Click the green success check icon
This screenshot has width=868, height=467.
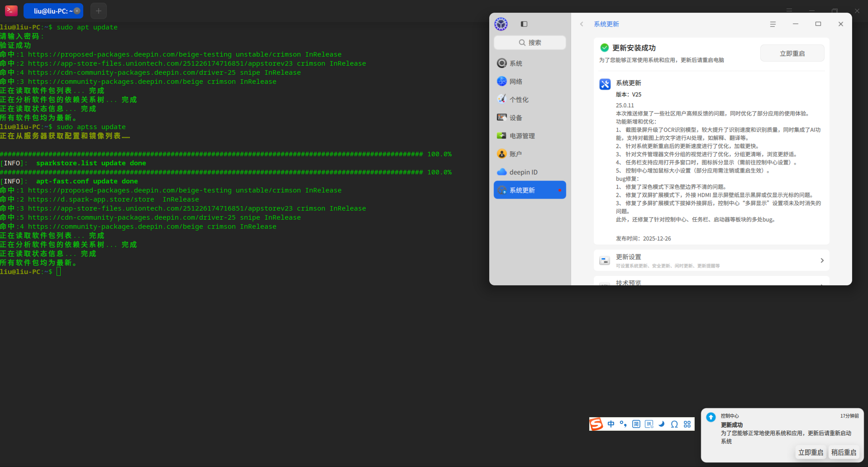point(604,48)
